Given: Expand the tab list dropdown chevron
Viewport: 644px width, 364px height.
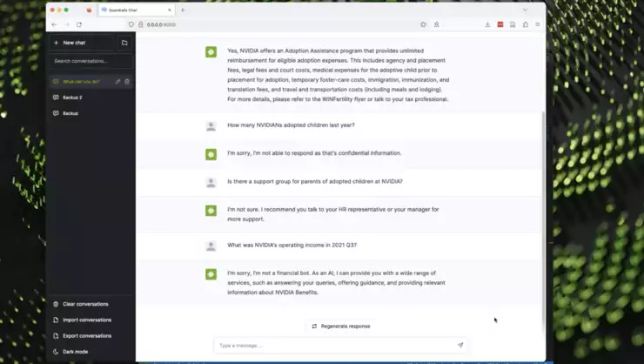Looking at the screenshot, I should pos(525,10).
